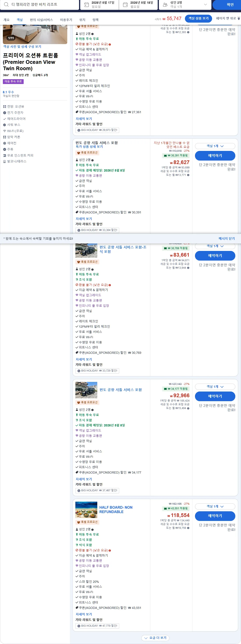Click the 아동 투숙 무료 purple badge

click(13, 82)
